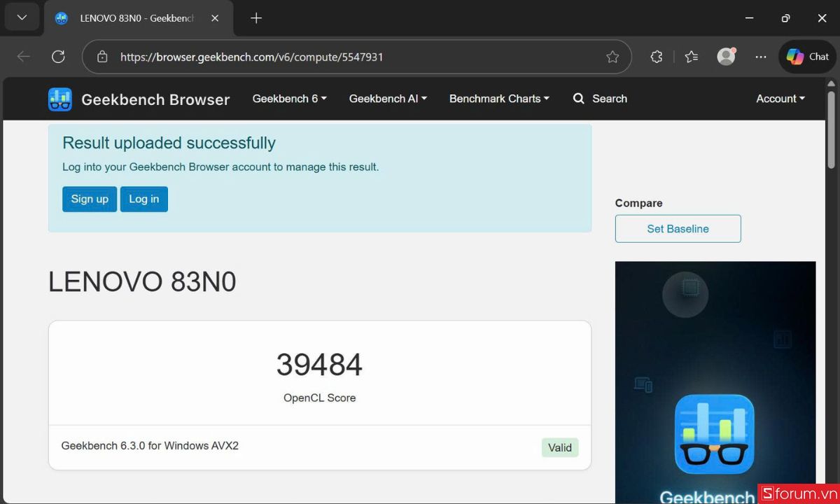Expand the Geekbench 6 dropdown menu
The height and width of the screenshot is (504, 840).
(289, 99)
